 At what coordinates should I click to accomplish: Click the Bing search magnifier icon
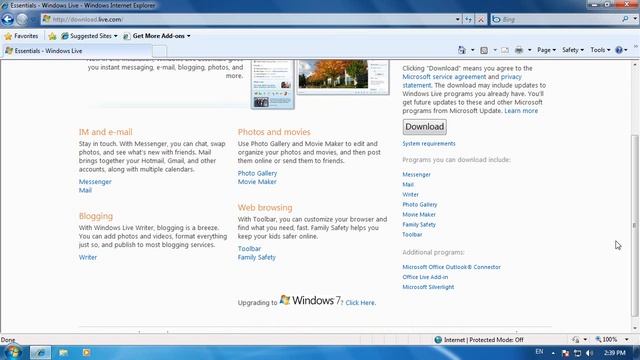coord(625,19)
